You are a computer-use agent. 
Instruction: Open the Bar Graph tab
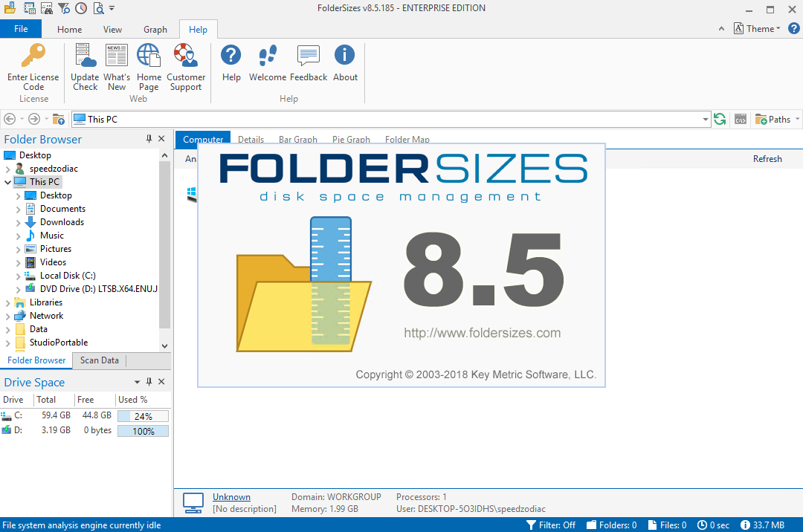(298, 139)
